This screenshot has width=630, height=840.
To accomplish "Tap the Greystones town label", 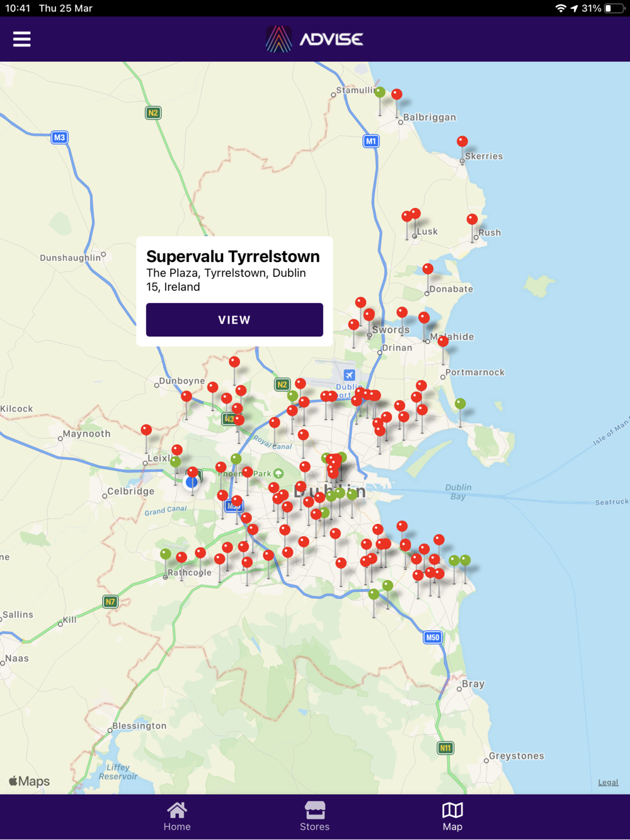I will point(517,756).
